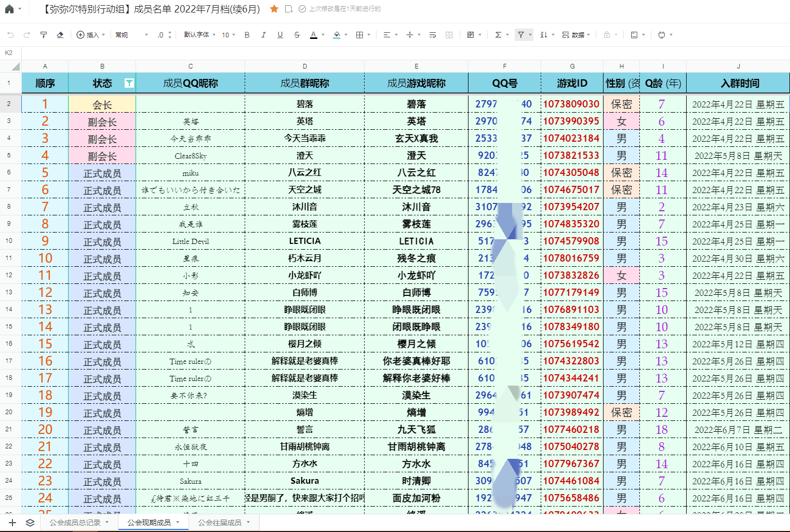Click the Sakura group nickname cell
This screenshot has width=790, height=532.
click(x=304, y=481)
